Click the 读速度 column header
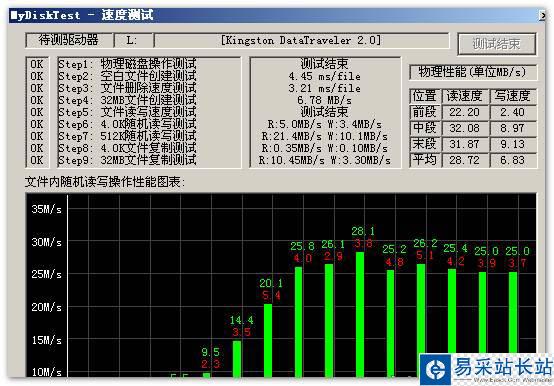 click(465, 96)
